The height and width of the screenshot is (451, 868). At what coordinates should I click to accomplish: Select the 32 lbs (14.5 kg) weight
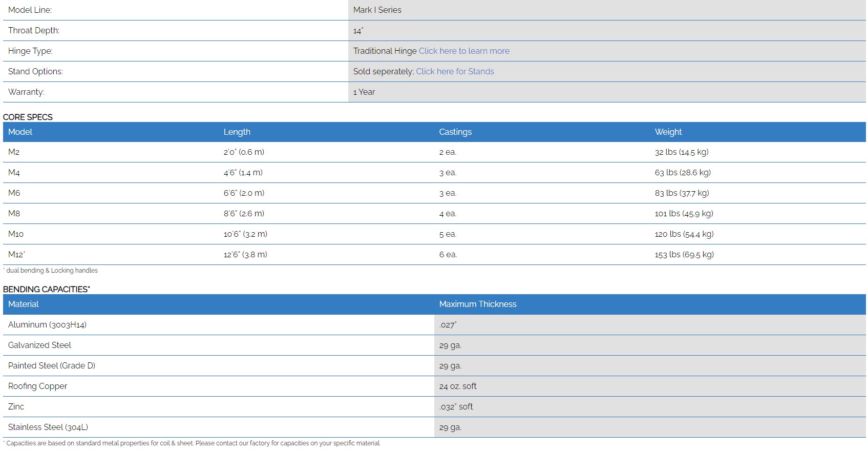(682, 152)
